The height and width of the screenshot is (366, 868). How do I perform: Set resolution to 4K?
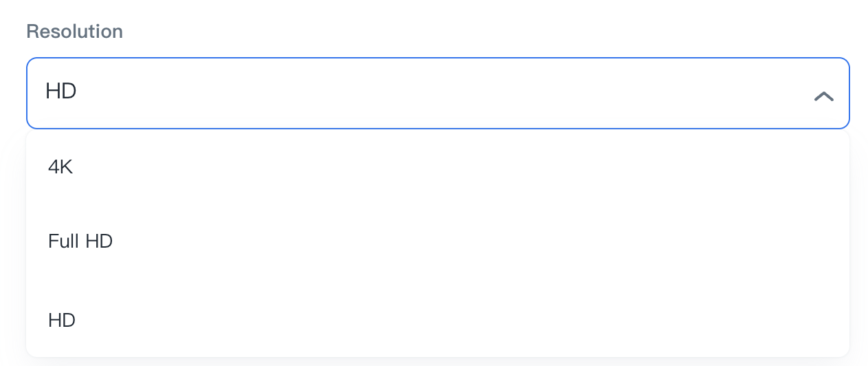[60, 167]
